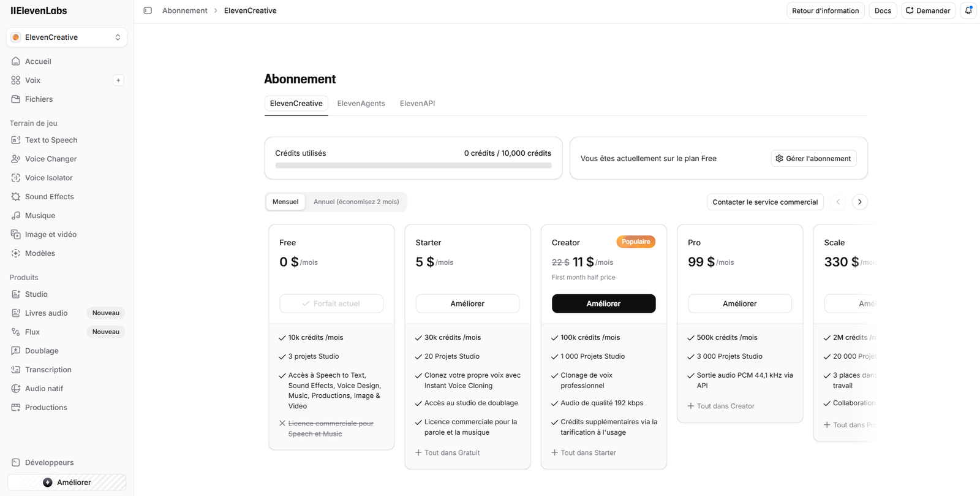Toggle the sidebar panel icon
Viewport: 980px width, 496px height.
click(x=148, y=10)
